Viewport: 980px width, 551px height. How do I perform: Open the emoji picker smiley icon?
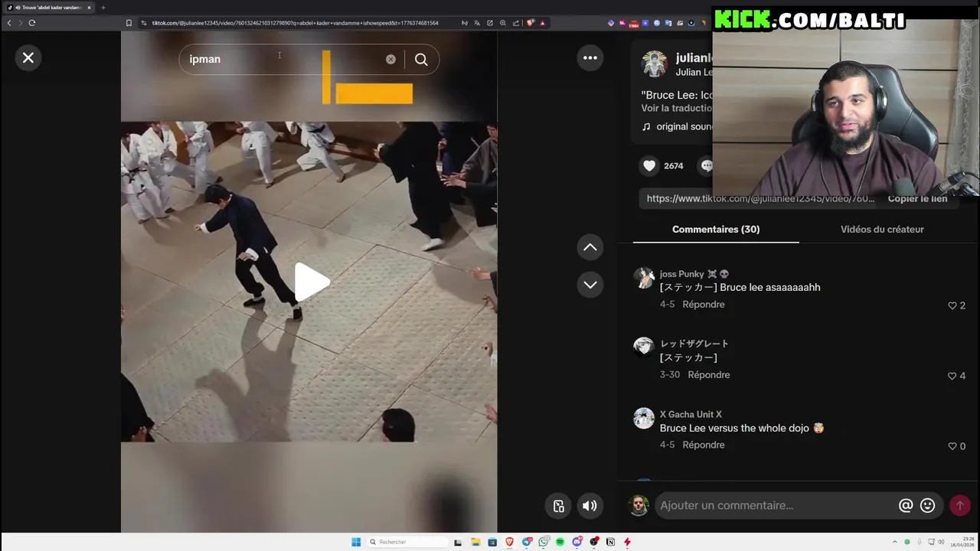[x=927, y=505]
